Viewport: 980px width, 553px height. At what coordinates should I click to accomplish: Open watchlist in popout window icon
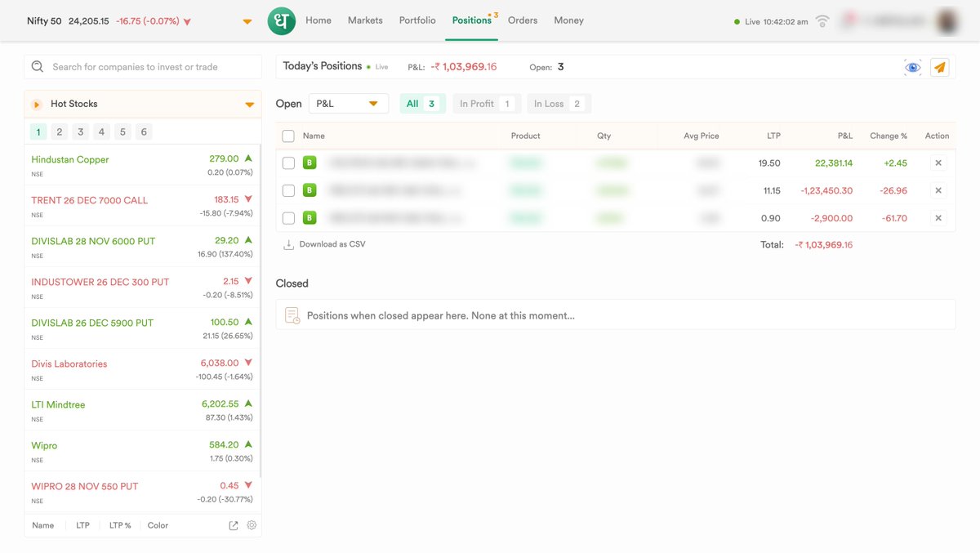coord(234,525)
